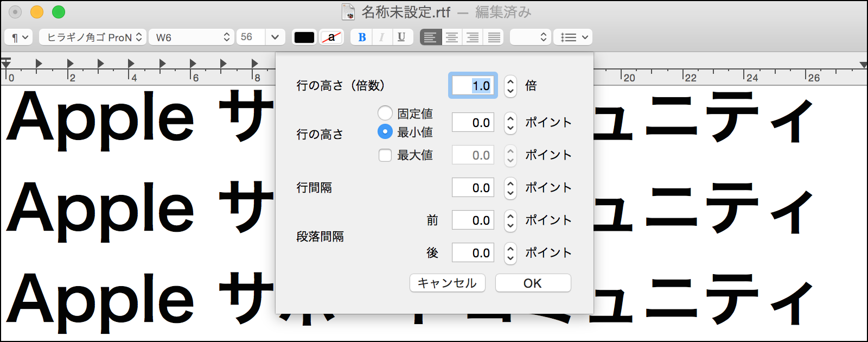Click the yellow minimize window button
This screenshot has height=342, width=868.
[x=37, y=11]
